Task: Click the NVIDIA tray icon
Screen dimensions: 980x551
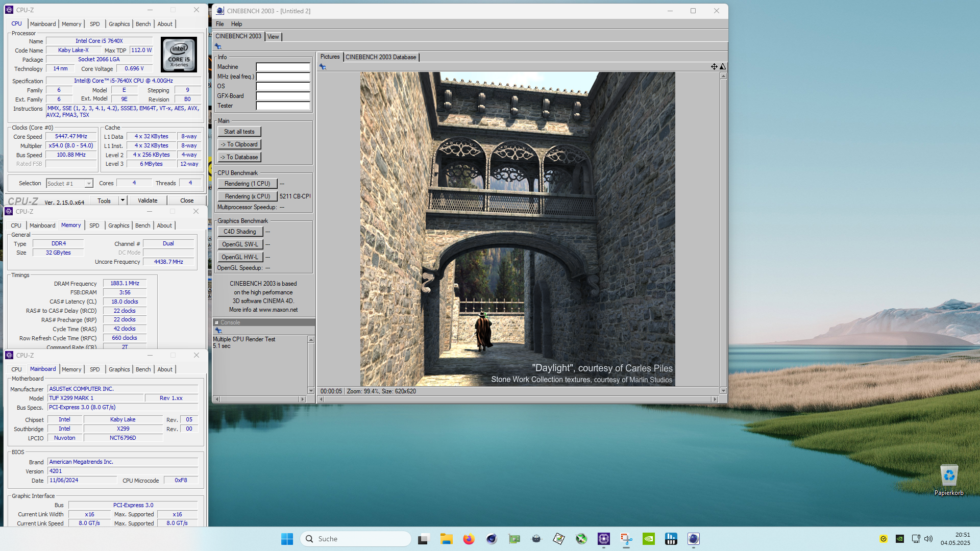Action: tap(900, 539)
